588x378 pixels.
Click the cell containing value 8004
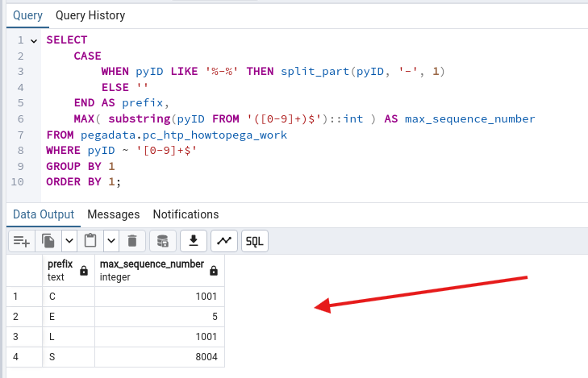click(159, 357)
